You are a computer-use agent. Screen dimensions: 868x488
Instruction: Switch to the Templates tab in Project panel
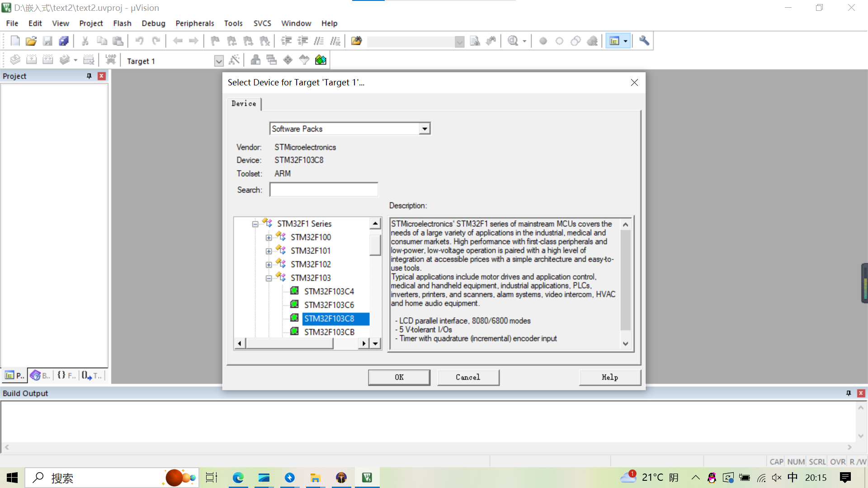click(x=92, y=375)
